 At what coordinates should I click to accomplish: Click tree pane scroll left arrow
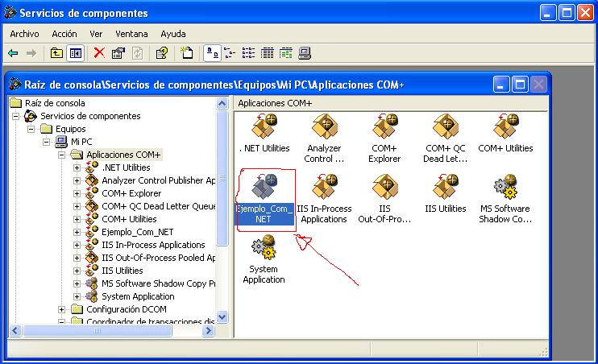point(15,331)
